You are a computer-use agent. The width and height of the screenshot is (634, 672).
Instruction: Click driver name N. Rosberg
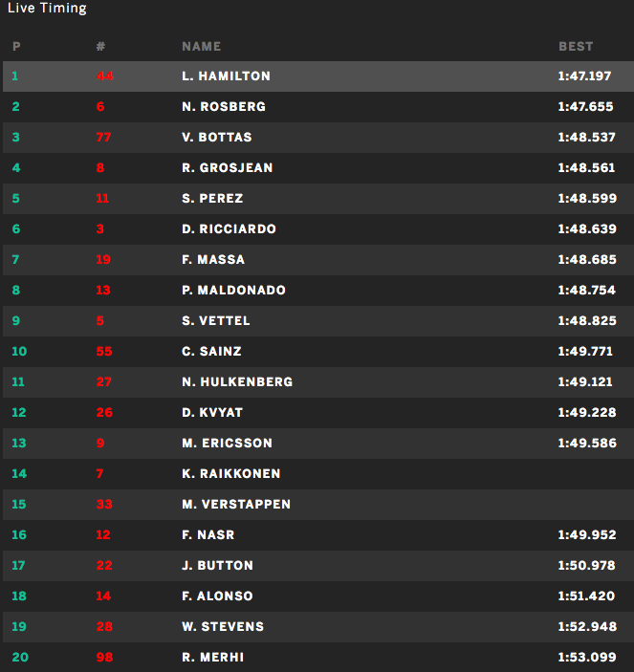[224, 107]
